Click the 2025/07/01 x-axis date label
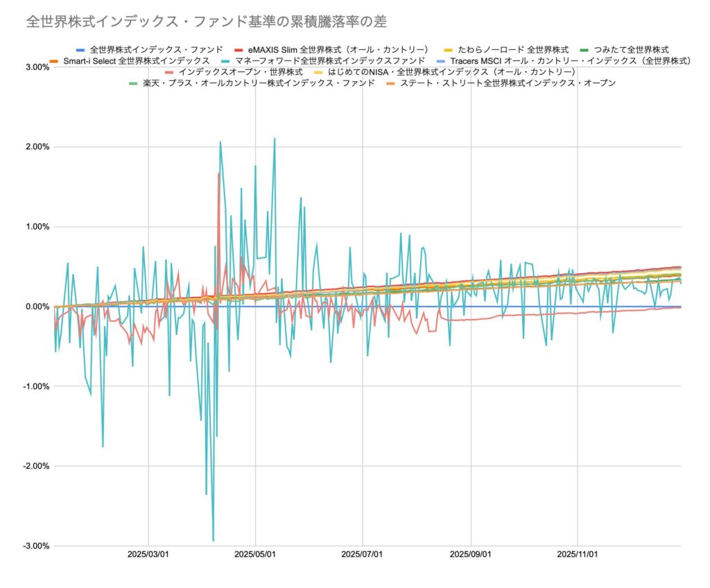The image size is (710, 588). tap(363, 555)
